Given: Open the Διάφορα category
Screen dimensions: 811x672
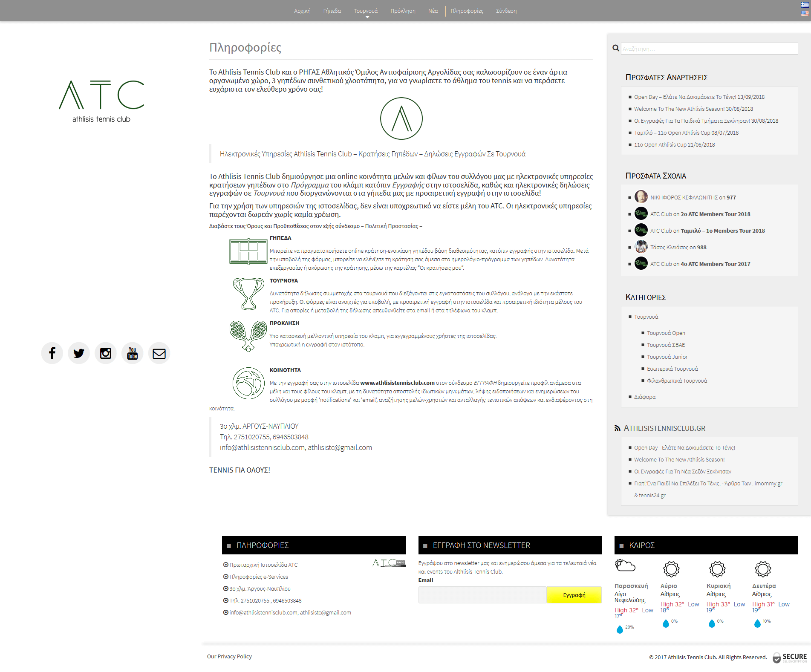Looking at the screenshot, I should pyautogui.click(x=645, y=397).
